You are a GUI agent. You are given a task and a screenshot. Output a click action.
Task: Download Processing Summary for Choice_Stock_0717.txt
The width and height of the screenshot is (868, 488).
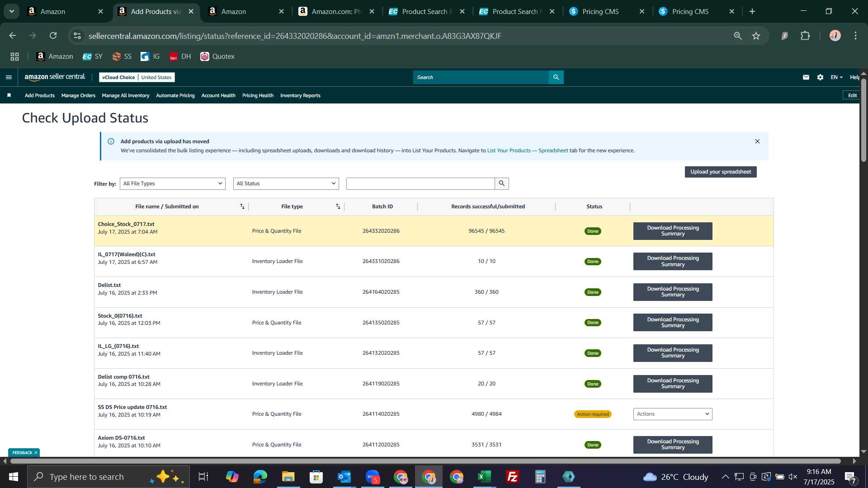[673, 231]
